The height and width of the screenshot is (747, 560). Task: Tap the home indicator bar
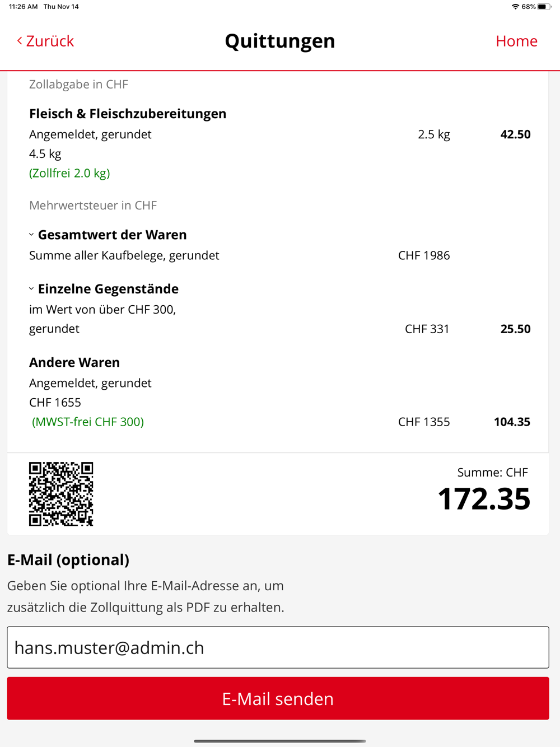coord(280,741)
